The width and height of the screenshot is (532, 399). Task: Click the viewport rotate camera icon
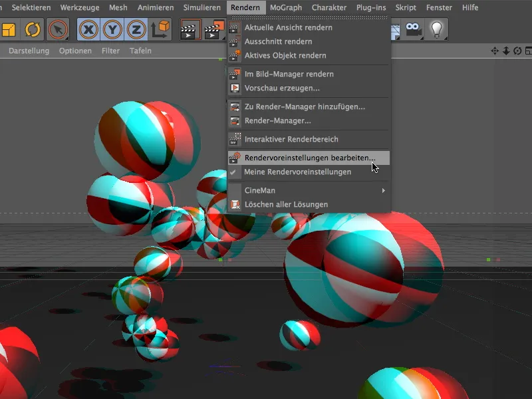coord(517,50)
